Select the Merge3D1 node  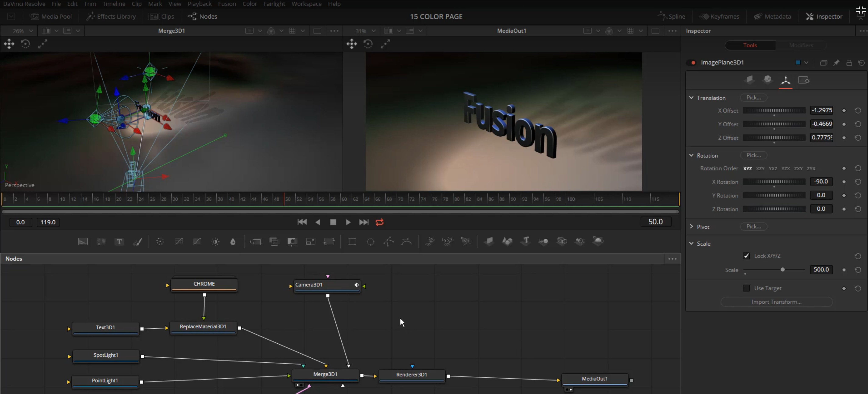325,374
